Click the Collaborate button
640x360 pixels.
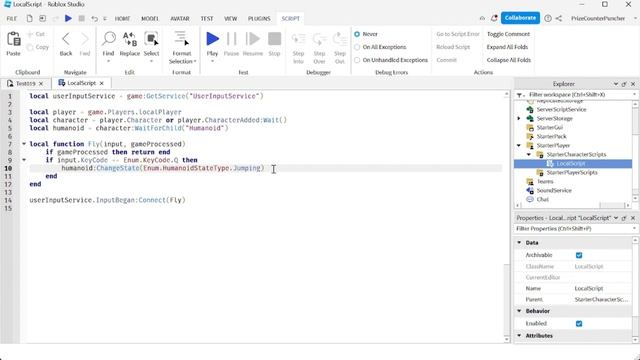tap(520, 18)
